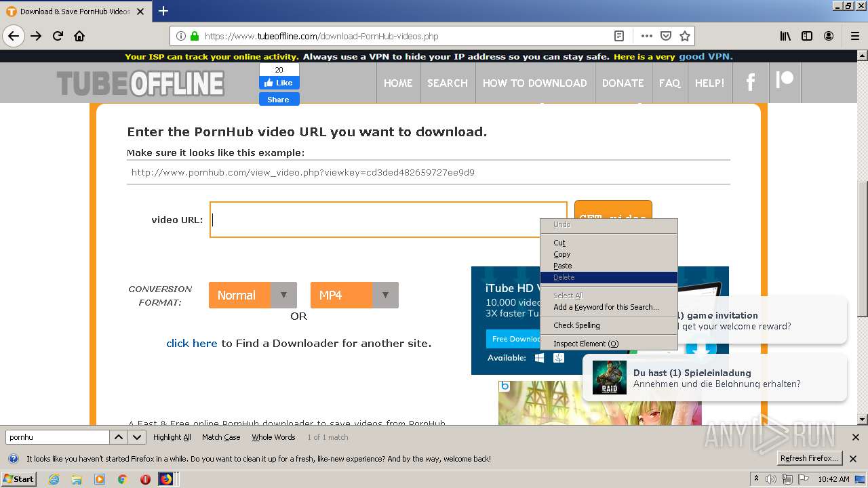Follow the 'click here' downloader link

pyautogui.click(x=192, y=344)
